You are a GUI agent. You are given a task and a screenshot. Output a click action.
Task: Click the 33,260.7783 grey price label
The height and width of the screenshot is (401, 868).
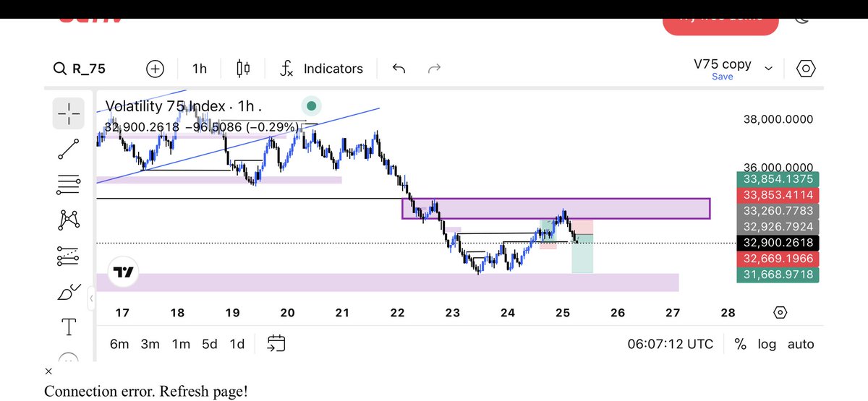777,211
